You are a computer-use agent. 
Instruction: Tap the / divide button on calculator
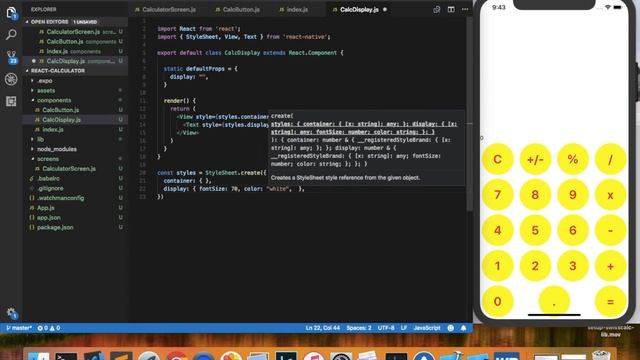610,159
